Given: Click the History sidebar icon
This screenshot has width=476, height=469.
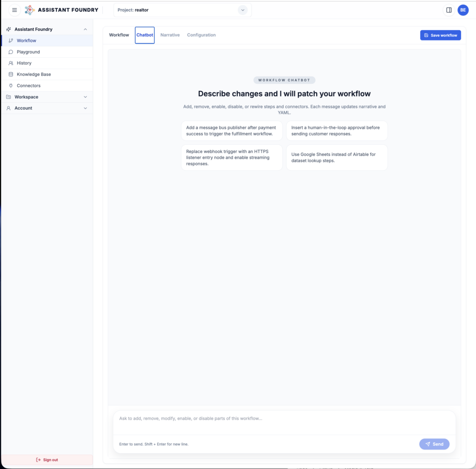Looking at the screenshot, I should tap(11, 63).
